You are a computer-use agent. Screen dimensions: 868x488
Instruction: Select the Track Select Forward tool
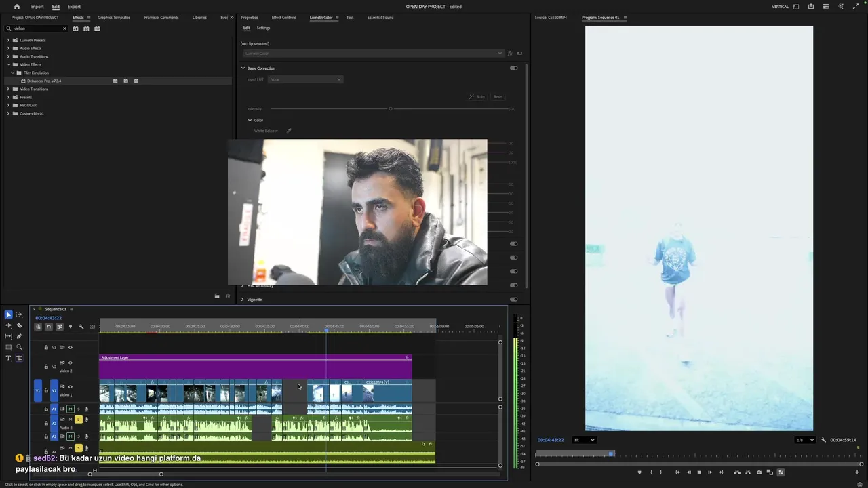click(x=19, y=314)
